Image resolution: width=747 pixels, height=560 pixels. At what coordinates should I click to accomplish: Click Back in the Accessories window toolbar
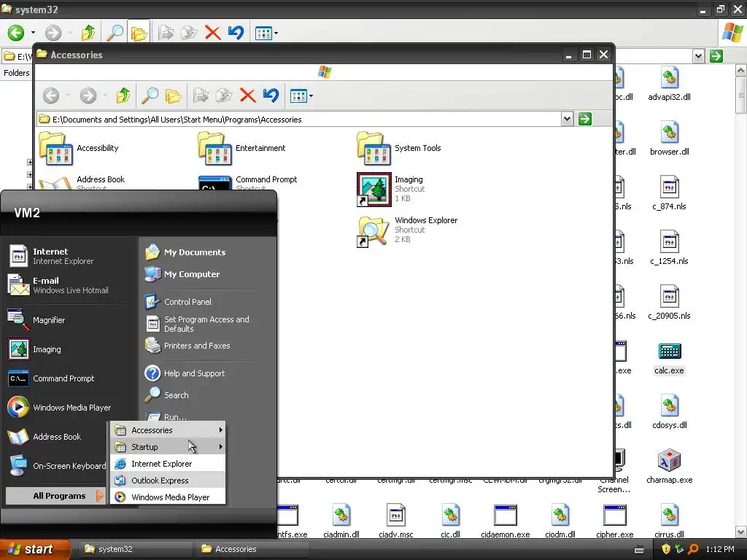click(51, 96)
